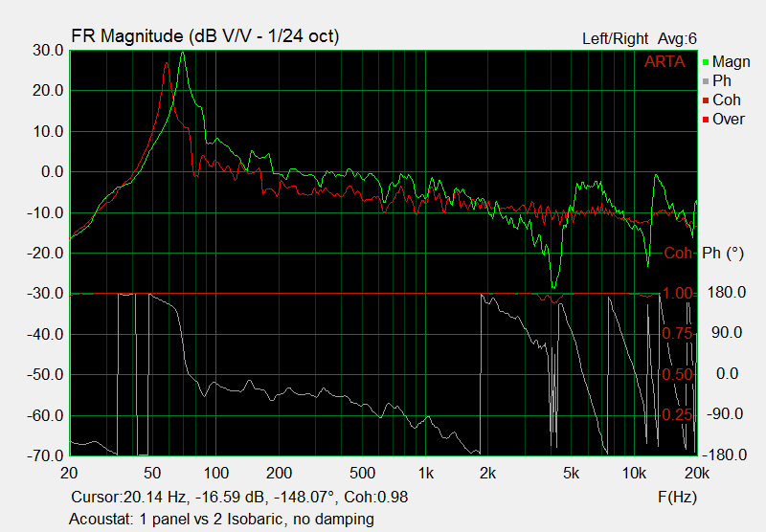766x532 pixels.
Task: Click the Cursor readout line below chart
Action: click(239, 497)
